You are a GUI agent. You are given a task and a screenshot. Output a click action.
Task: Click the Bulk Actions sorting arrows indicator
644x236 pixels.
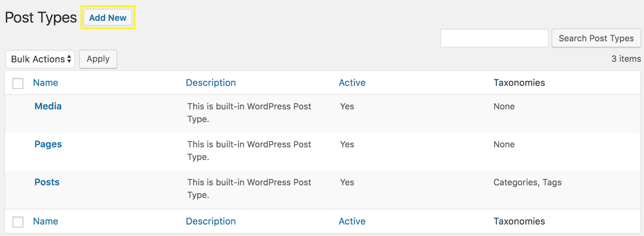[x=69, y=59]
